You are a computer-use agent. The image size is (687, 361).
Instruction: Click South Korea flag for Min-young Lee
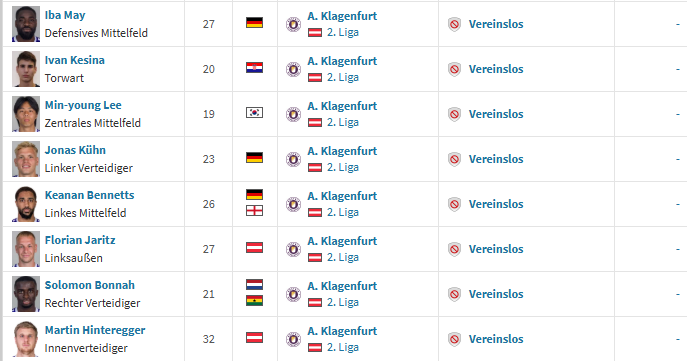254,113
